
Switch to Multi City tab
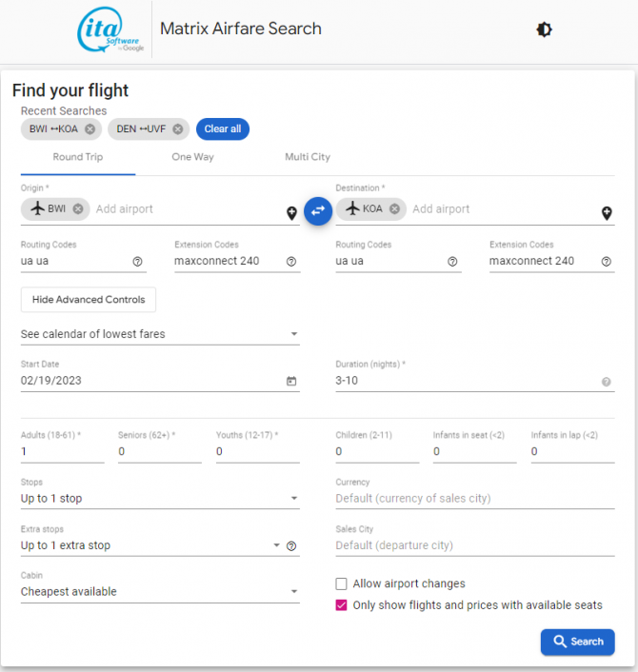tap(308, 157)
